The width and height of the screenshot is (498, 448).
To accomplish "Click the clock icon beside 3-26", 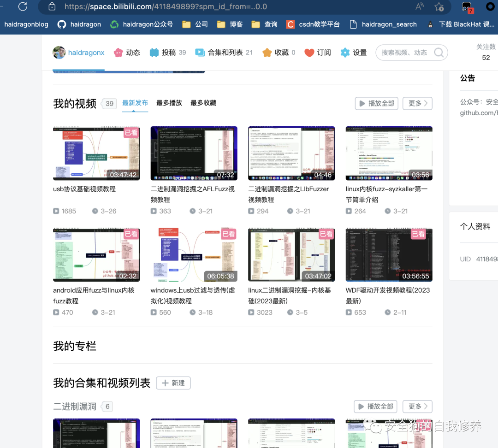I will [95, 211].
